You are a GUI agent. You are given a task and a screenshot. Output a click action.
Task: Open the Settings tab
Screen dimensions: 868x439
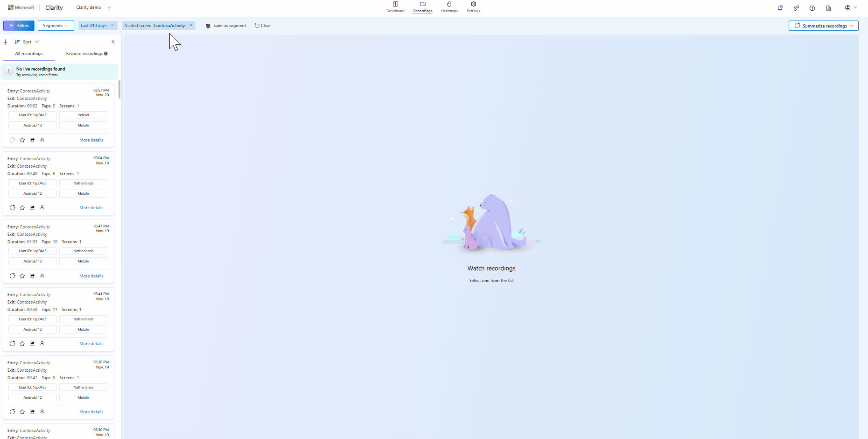coord(473,7)
